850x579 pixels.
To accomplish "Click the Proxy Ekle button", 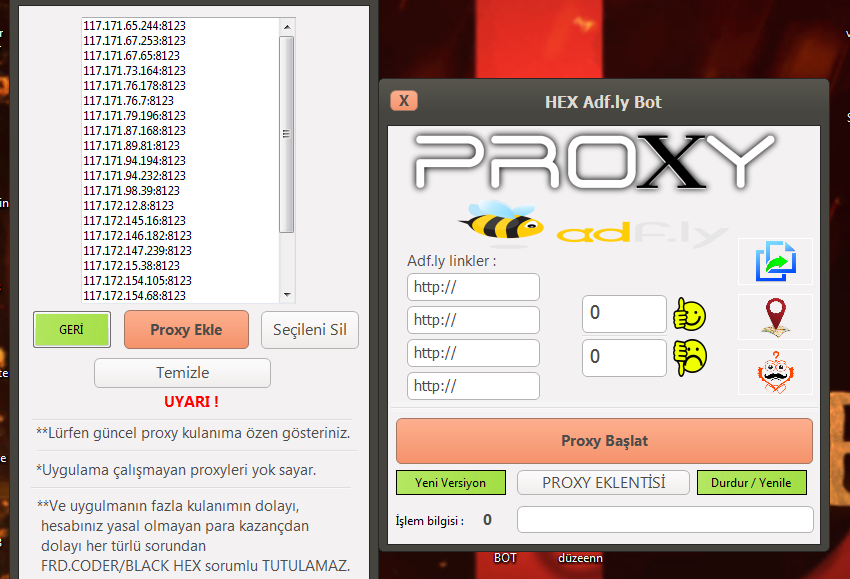I will 186,329.
